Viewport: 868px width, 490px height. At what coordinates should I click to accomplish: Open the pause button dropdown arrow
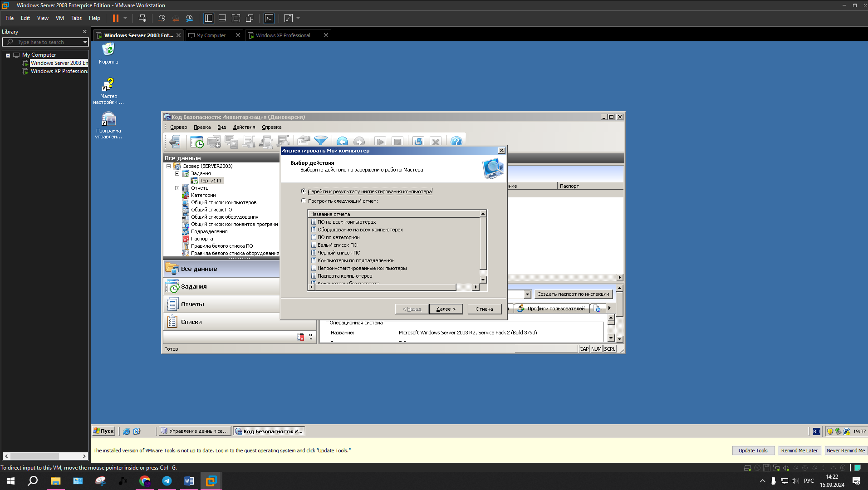(x=125, y=18)
